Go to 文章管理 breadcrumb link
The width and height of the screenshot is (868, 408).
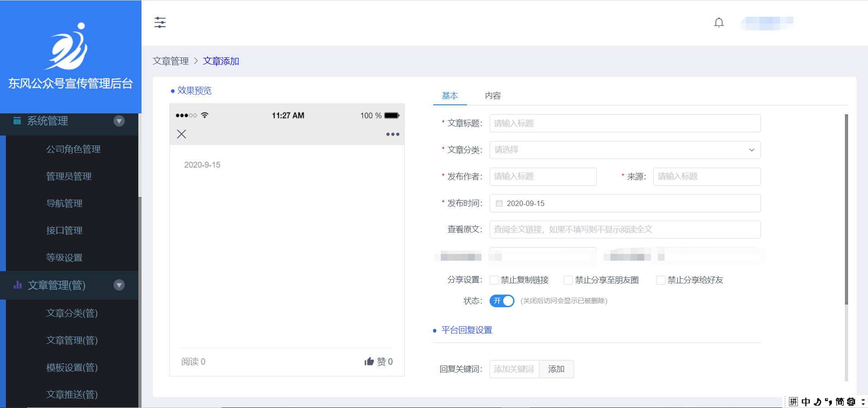pos(170,61)
